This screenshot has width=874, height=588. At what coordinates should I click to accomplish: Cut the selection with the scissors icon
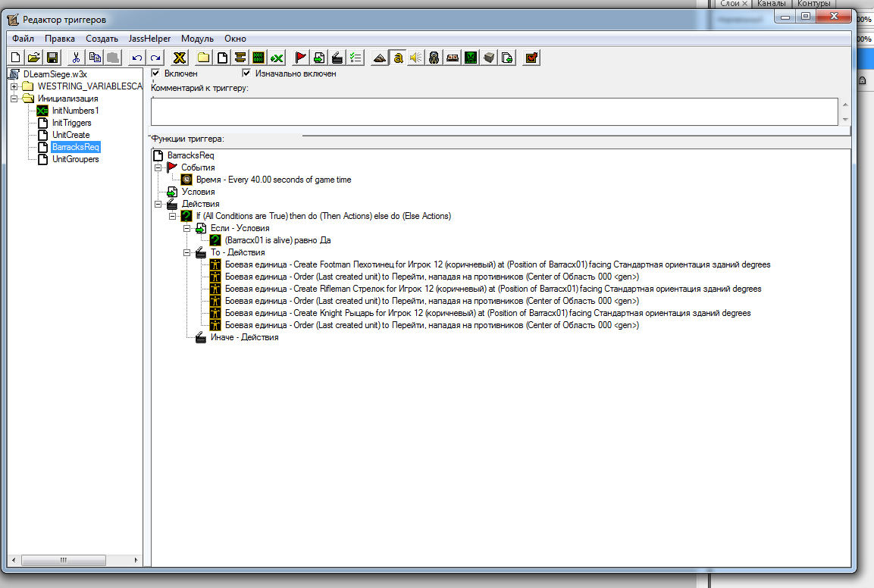(x=77, y=58)
